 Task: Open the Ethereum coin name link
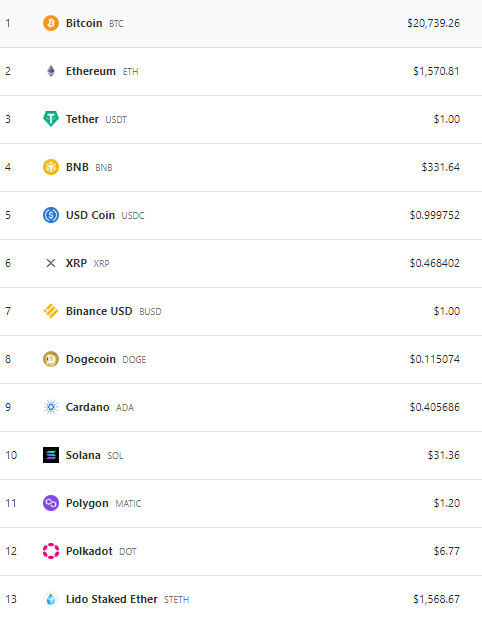(91, 71)
